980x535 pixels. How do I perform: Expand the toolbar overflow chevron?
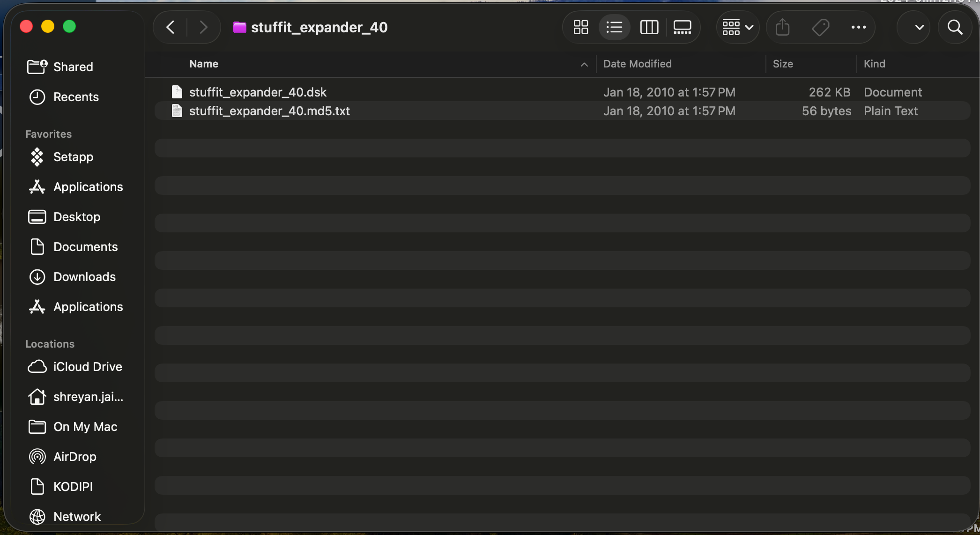pyautogui.click(x=919, y=27)
